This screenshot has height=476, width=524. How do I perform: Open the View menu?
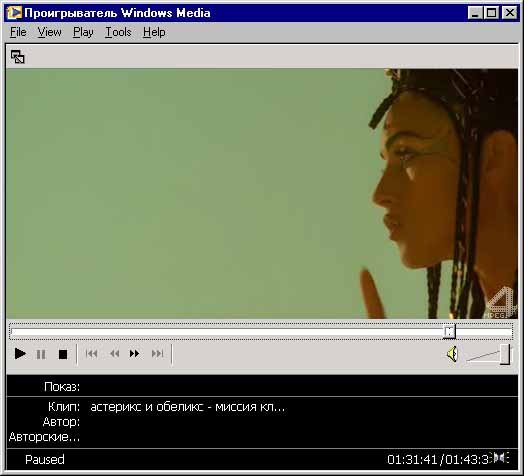pyautogui.click(x=49, y=32)
